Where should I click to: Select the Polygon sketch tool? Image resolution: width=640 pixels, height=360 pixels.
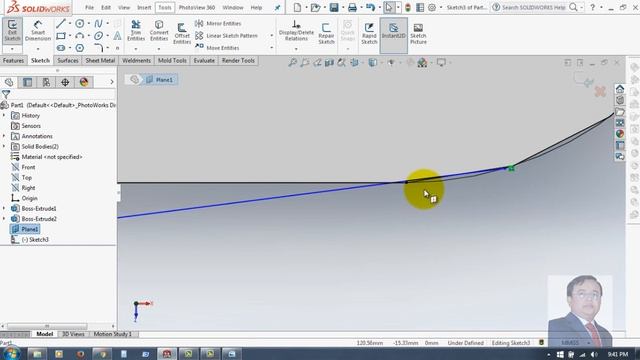[x=80, y=48]
